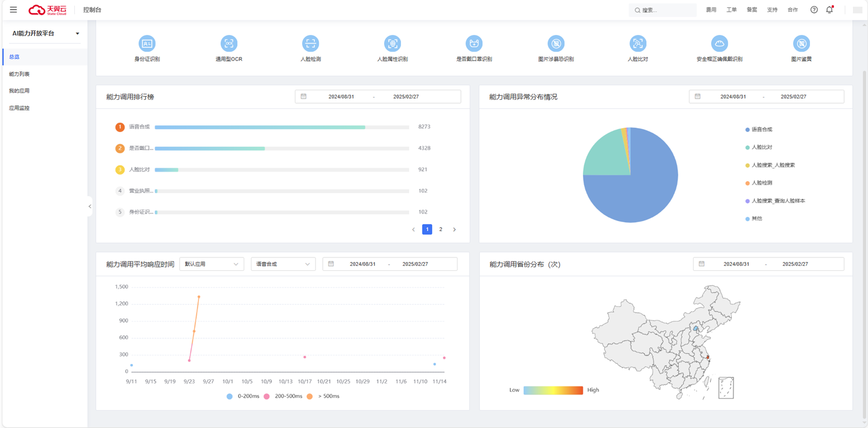Open the 默认应用 dropdown

212,264
